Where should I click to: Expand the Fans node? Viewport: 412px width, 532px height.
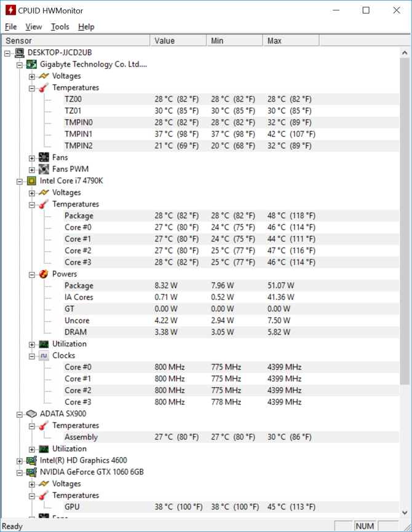point(32,158)
